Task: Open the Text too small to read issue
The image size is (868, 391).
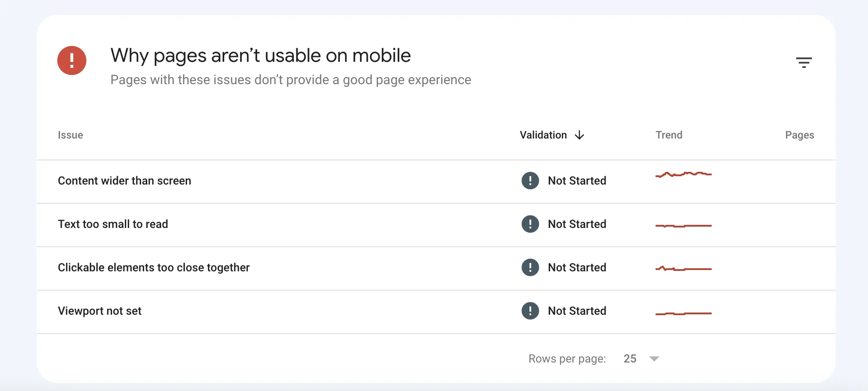Action: point(113,224)
